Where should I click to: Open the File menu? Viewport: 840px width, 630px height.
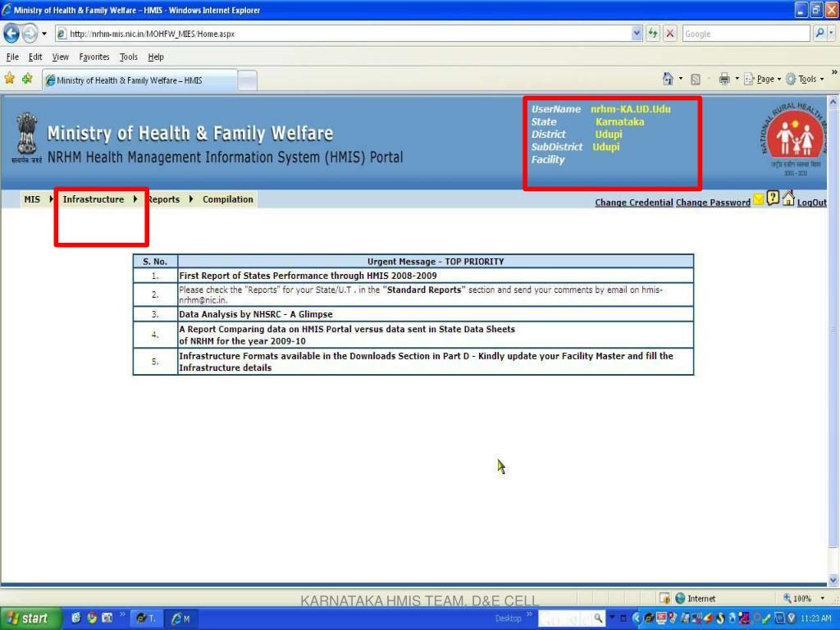point(12,57)
